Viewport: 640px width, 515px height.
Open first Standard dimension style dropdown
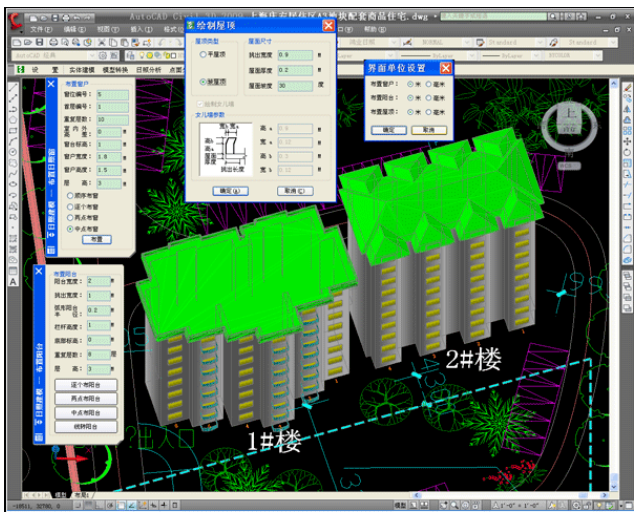tap(540, 42)
